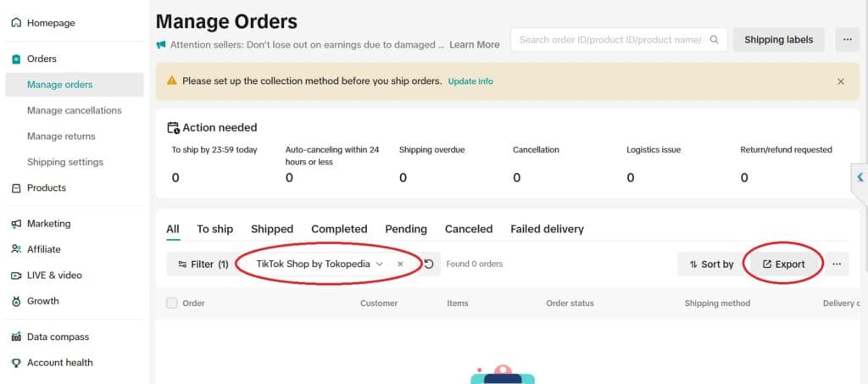This screenshot has height=384, width=868.
Task: Clear the TikTok Shop by Tokopedia filter
Action: tap(400, 264)
